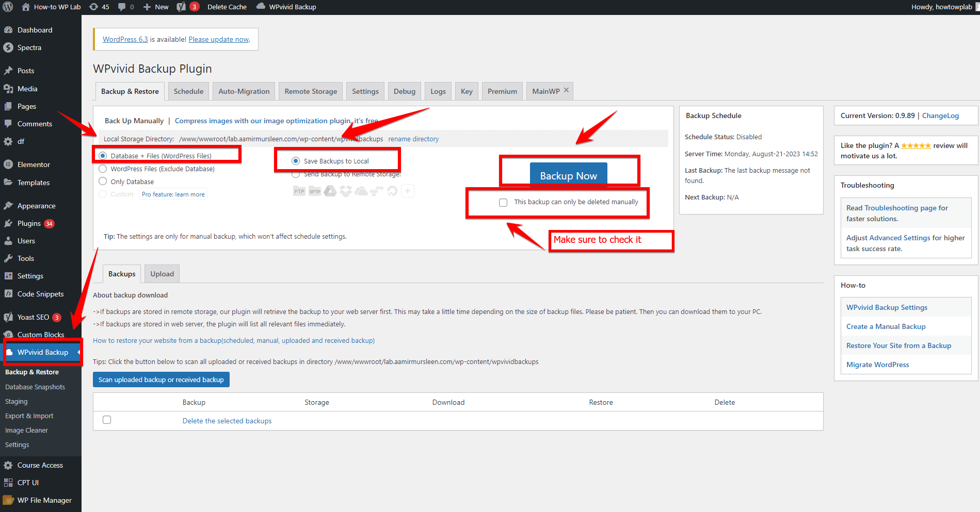The height and width of the screenshot is (512, 980).
Task: Select WordPress Files (Exclude Database) option
Action: coord(103,169)
